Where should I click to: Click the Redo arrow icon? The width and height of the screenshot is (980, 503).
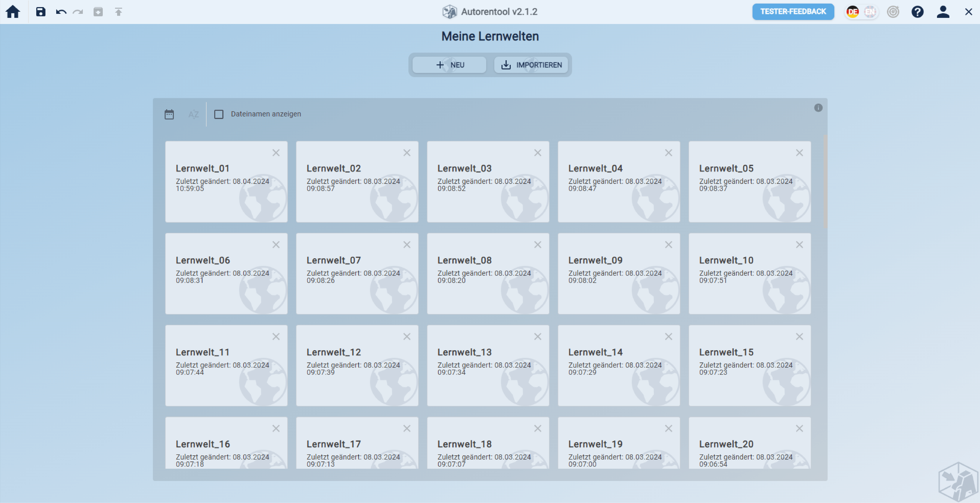click(78, 12)
